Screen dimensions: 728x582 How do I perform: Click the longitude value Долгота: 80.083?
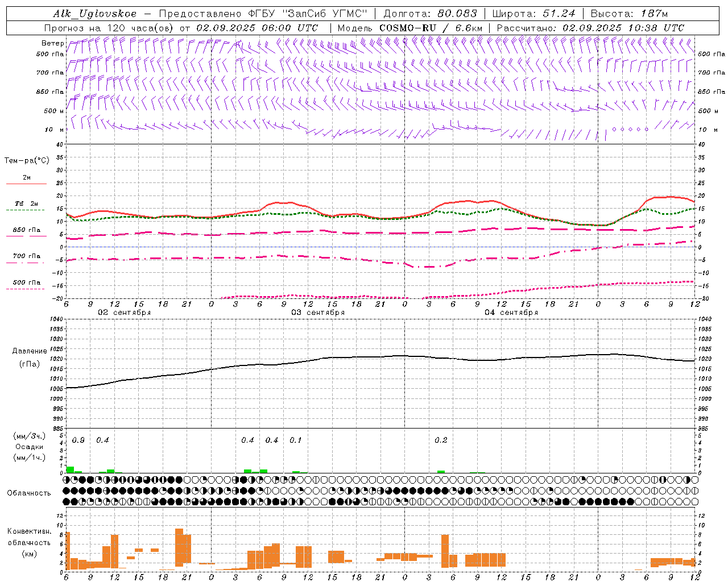coord(431,14)
